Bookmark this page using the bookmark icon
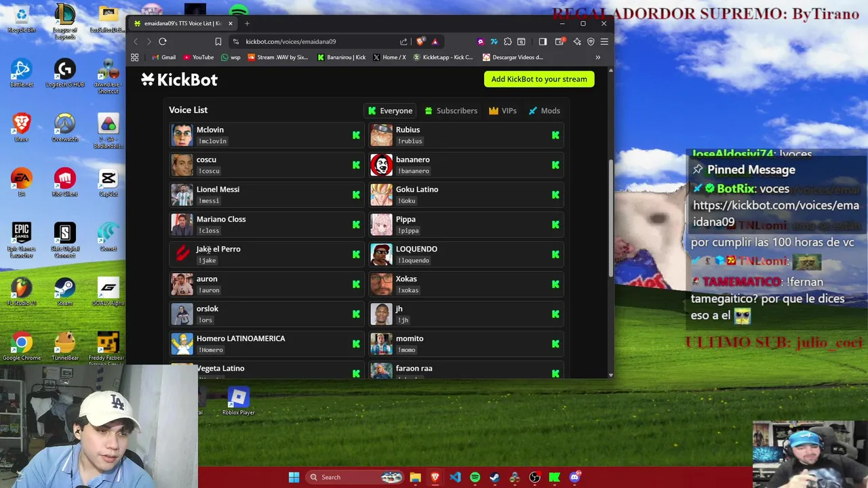 tap(218, 41)
